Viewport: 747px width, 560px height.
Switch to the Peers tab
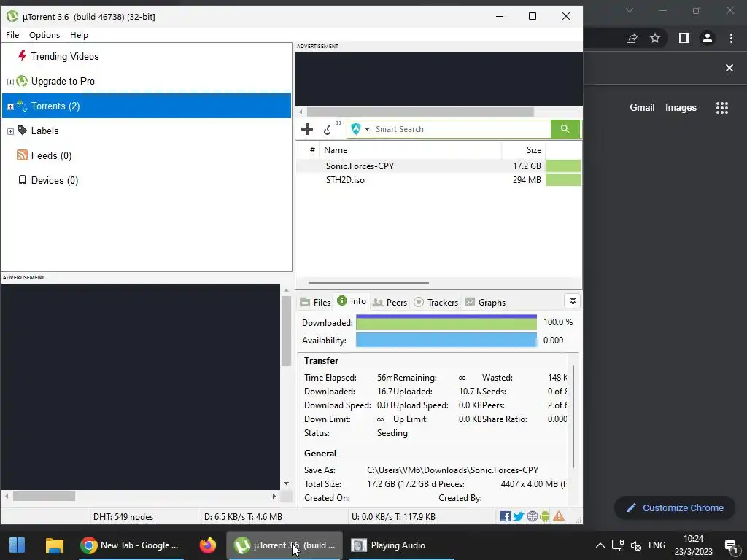[x=390, y=303]
